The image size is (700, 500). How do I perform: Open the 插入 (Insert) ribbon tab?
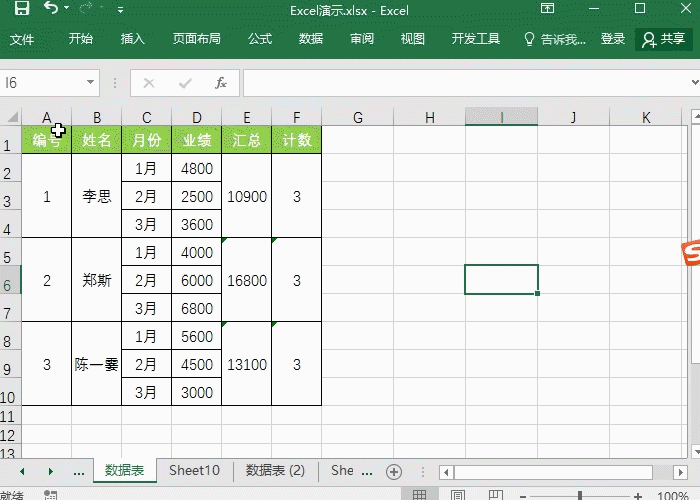tap(133, 39)
